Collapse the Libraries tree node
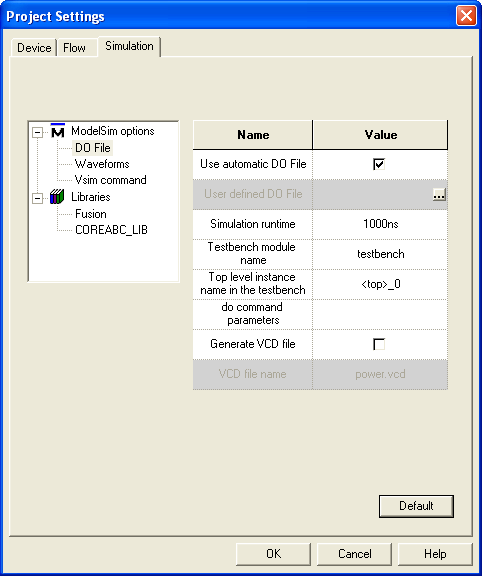482x576 pixels. point(37,198)
